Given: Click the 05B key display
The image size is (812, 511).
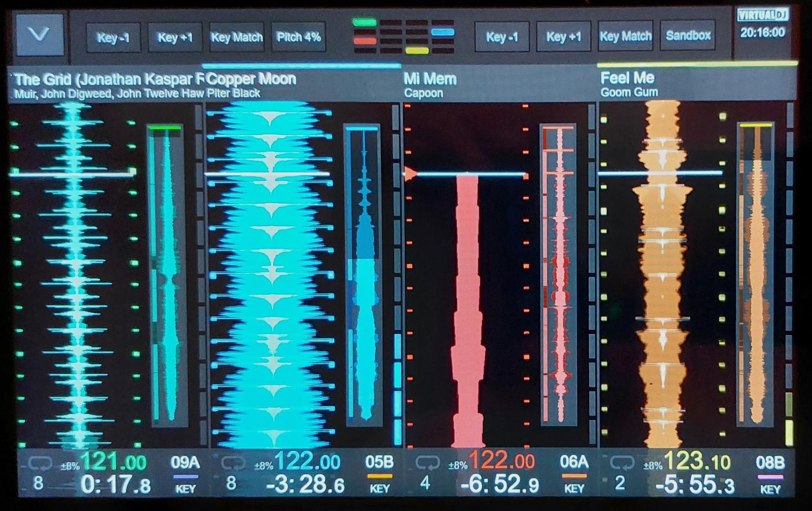Looking at the screenshot, I should click(379, 462).
